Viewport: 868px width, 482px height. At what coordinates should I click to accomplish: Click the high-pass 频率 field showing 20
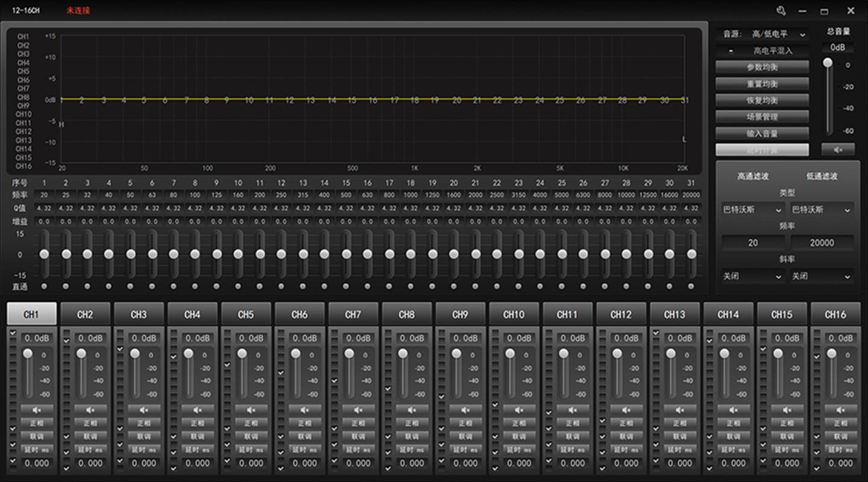(753, 243)
